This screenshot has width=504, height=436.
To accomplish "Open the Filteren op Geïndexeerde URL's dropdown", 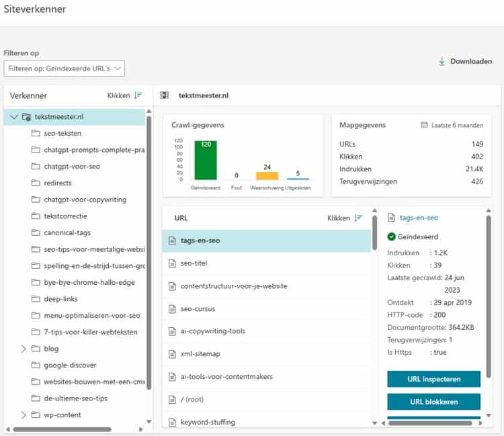I will (65, 69).
